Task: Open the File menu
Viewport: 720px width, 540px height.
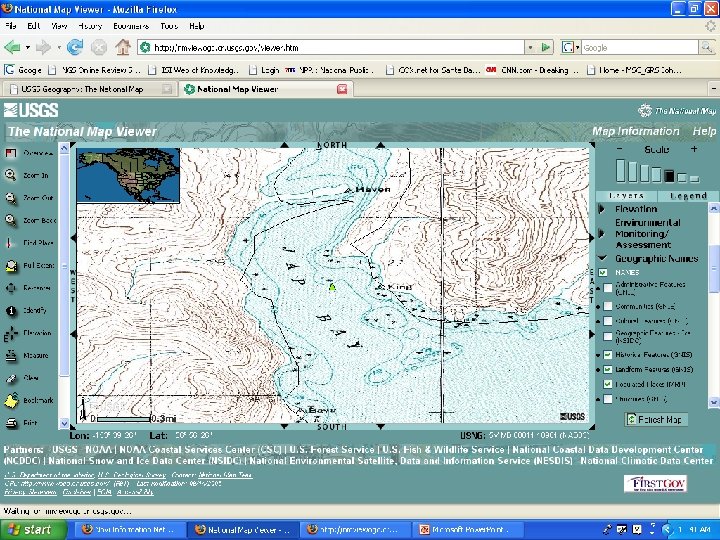Action: (11, 26)
